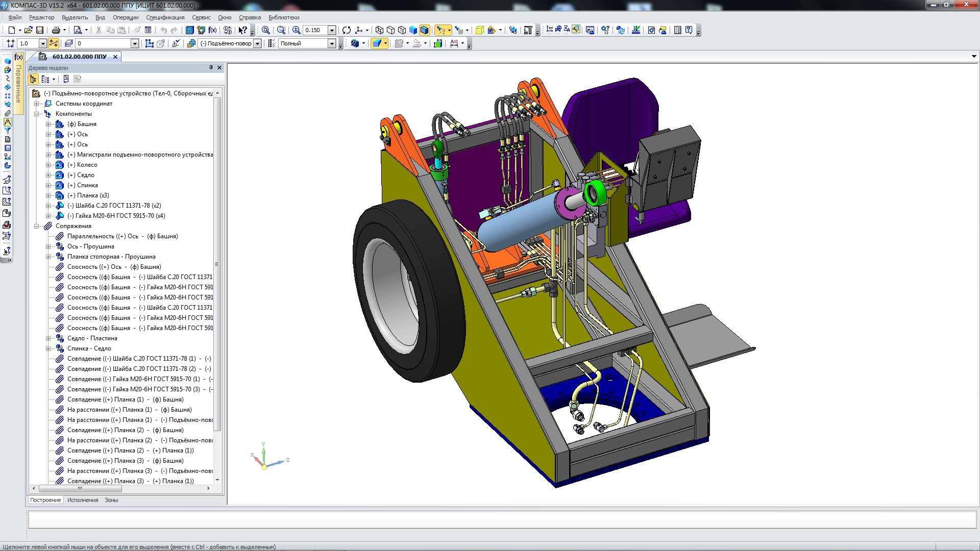
Task: Toggle the tree structure display mode button
Action: pyautogui.click(x=33, y=79)
